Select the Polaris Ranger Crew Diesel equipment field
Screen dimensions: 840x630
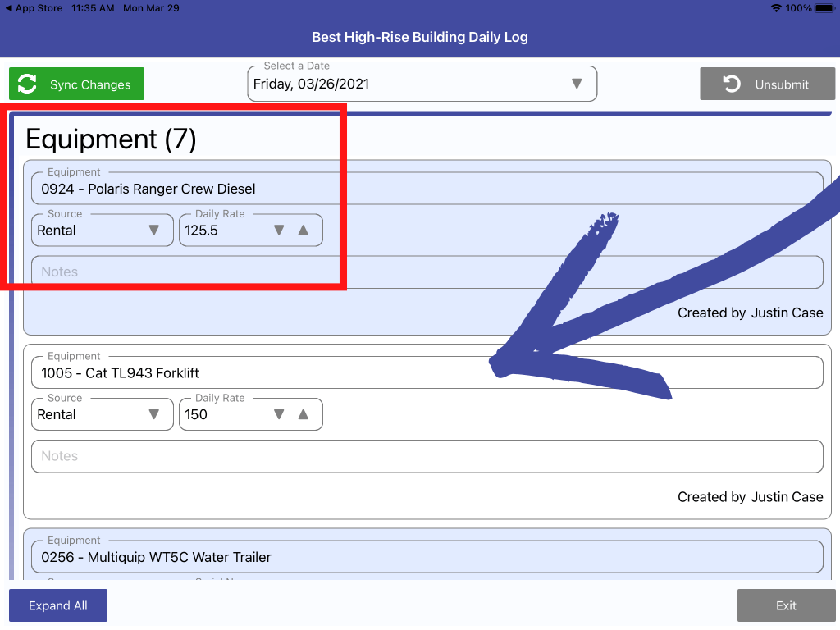click(x=427, y=189)
